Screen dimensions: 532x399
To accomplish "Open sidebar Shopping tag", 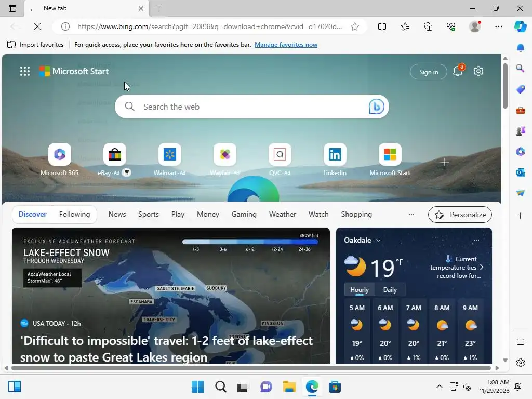I will click(521, 89).
